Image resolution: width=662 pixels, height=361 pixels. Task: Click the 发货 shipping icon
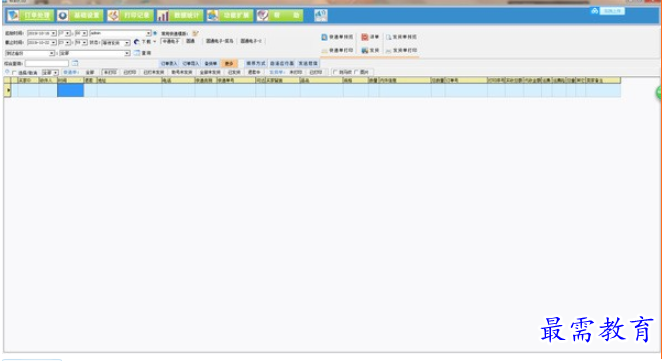(x=365, y=51)
